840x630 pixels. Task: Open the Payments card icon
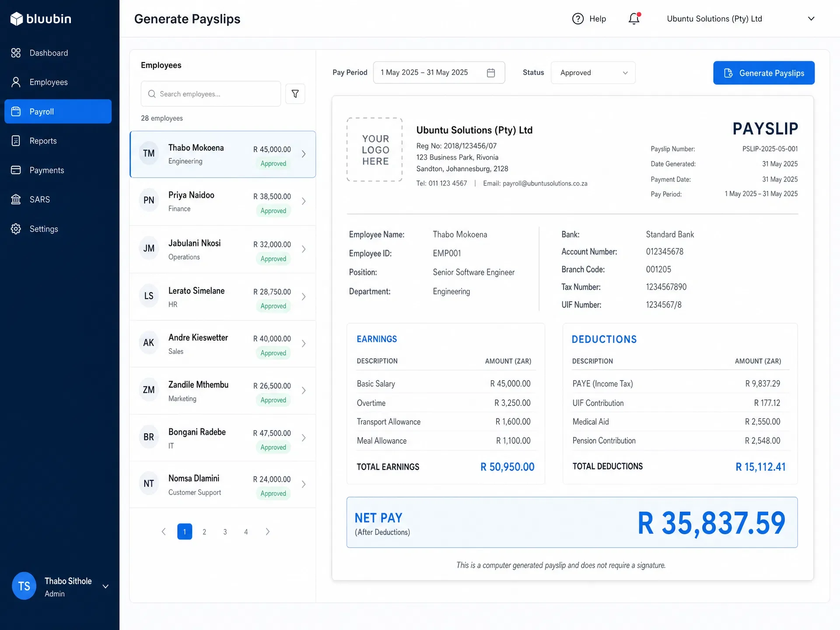(16, 170)
